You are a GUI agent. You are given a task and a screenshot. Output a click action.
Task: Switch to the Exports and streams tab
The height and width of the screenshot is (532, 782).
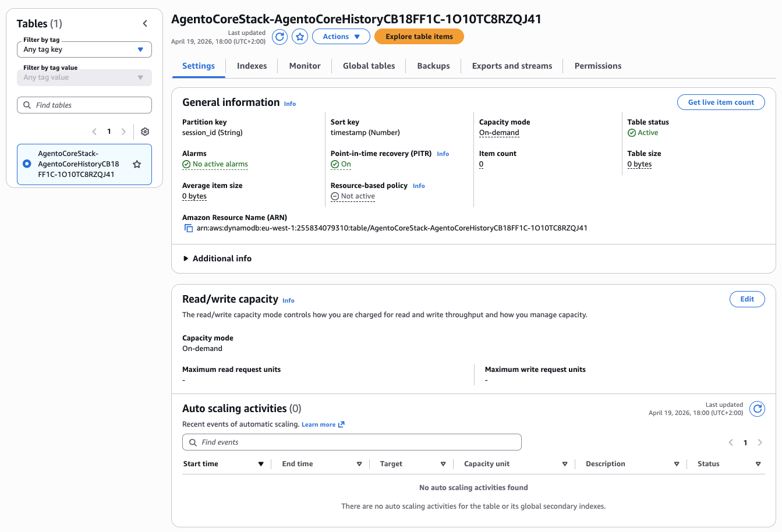[x=512, y=66]
